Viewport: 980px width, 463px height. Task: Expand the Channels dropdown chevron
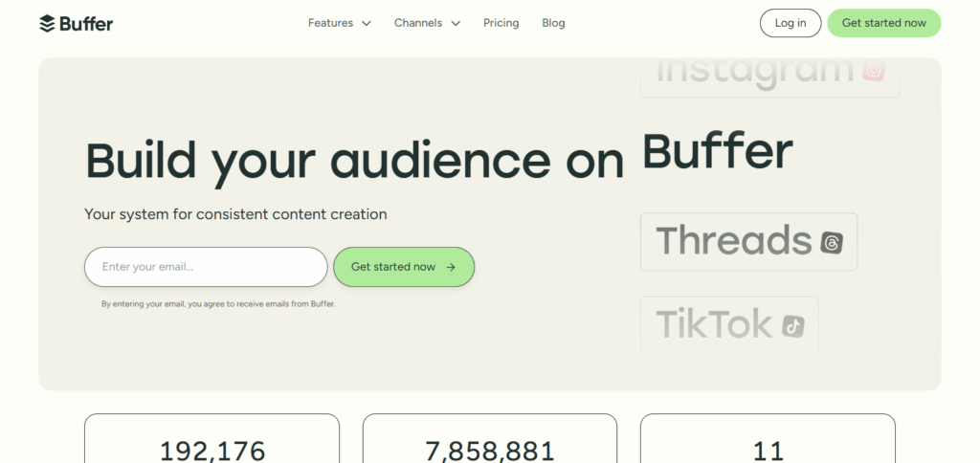tap(457, 24)
